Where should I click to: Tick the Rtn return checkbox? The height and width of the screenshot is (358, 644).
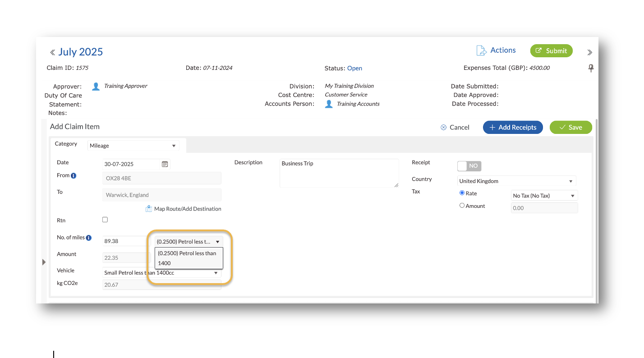coord(105,220)
